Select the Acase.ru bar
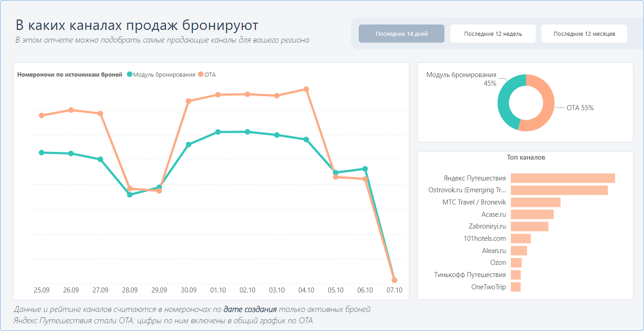This screenshot has width=644, height=331. (532, 214)
